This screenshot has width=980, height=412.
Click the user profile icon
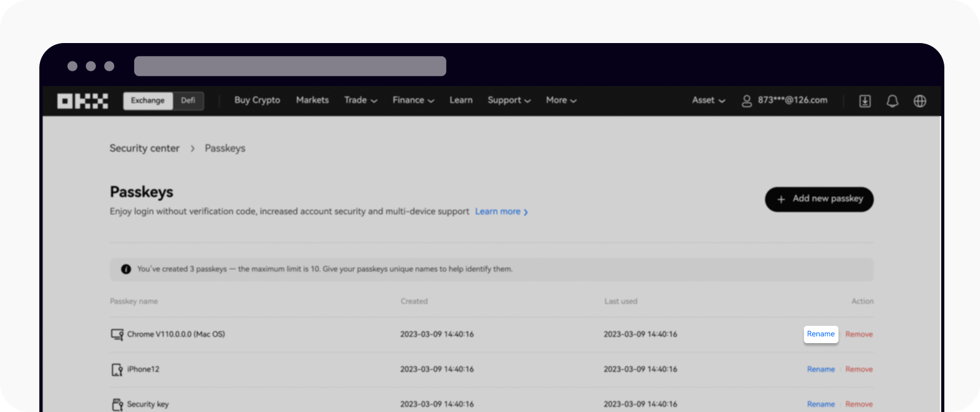pyautogui.click(x=746, y=101)
